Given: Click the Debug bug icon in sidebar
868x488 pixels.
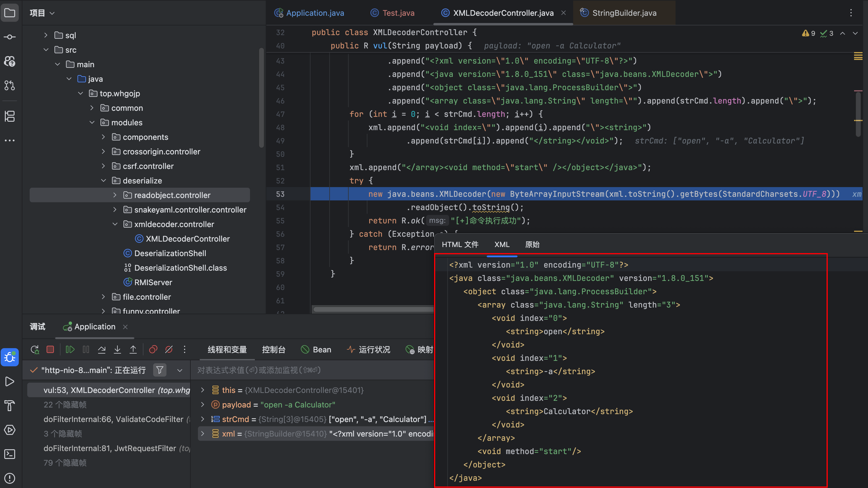Looking at the screenshot, I should click(x=10, y=357).
